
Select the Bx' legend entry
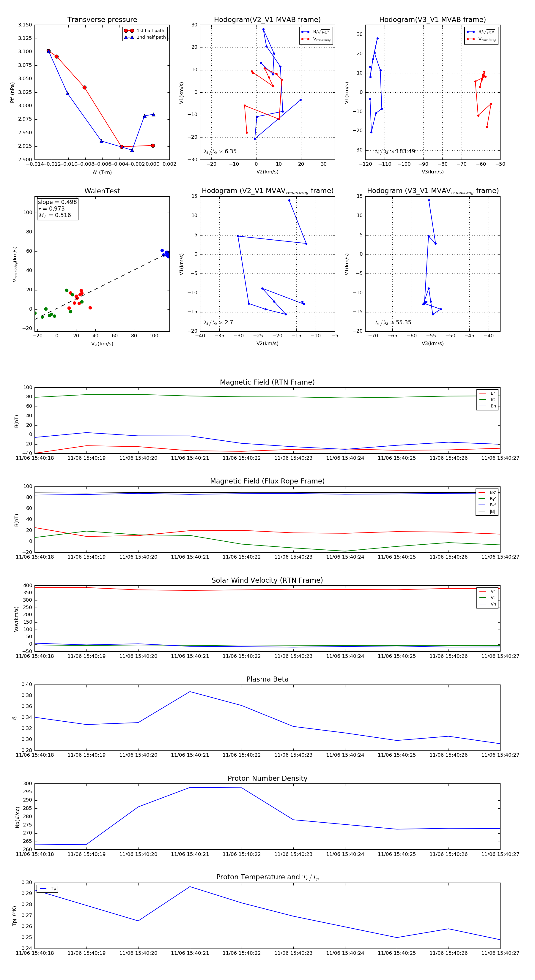click(x=487, y=493)
